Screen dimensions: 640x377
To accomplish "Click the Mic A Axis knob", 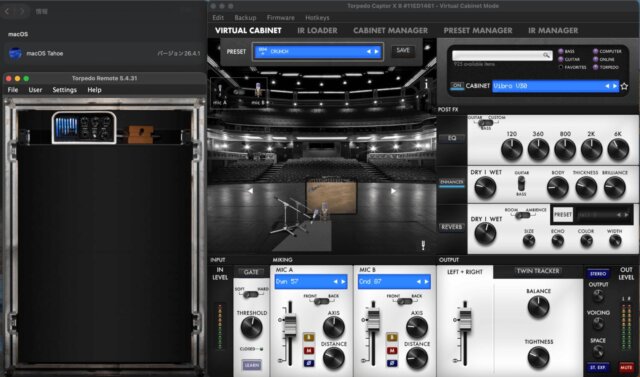I will coord(334,328).
